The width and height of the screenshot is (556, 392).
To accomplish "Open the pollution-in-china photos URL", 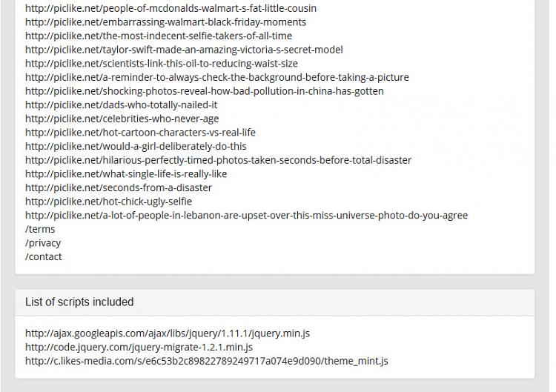I will click(x=205, y=91).
